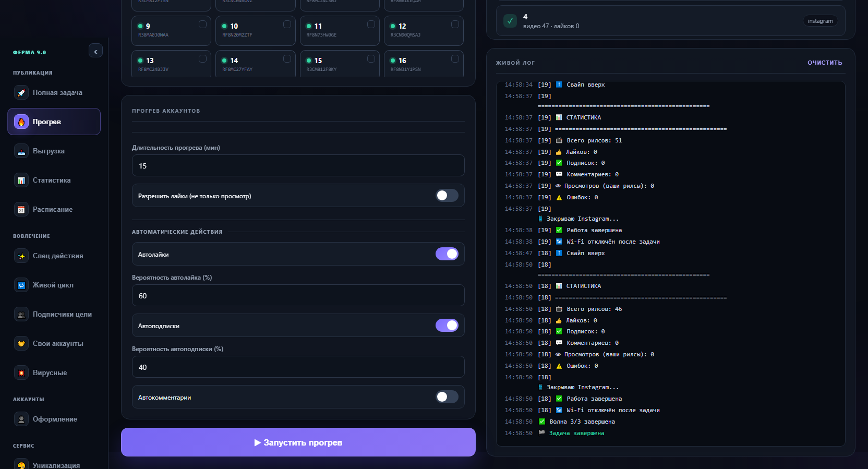Click the flame icon for Прогрев
The width and height of the screenshot is (868, 469).
[21, 122]
